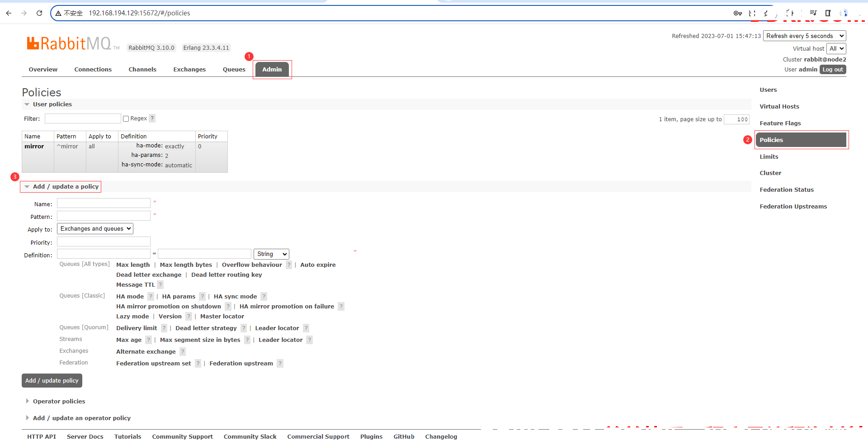This screenshot has height=445, width=868.
Task: Open the mirror policy link
Action: pyautogui.click(x=34, y=147)
